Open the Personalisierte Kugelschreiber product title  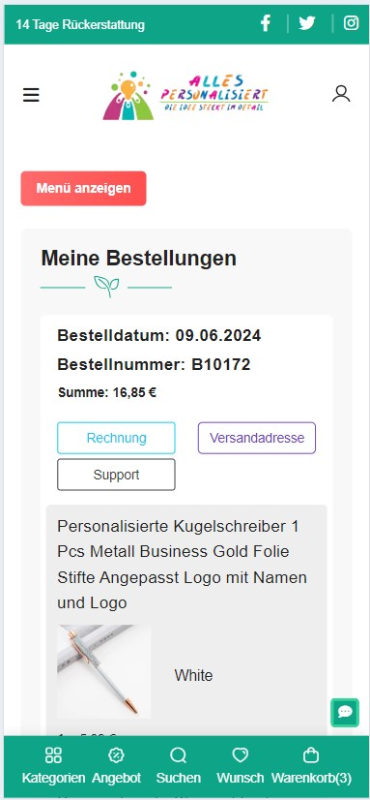(182, 565)
